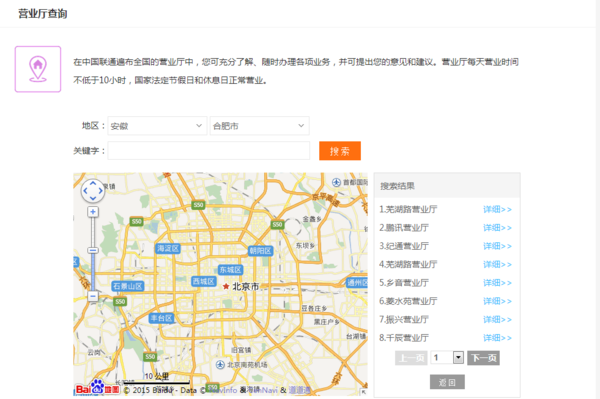Image resolution: width=600 pixels, height=399 pixels.
Task: Open the city dropdown showing 合肥市
Action: click(x=259, y=126)
